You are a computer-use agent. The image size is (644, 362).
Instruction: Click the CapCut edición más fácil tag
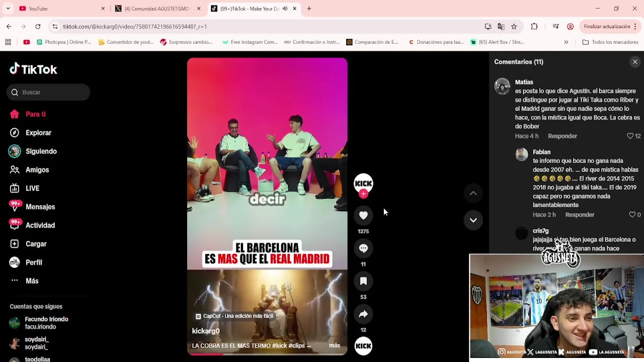click(x=234, y=316)
